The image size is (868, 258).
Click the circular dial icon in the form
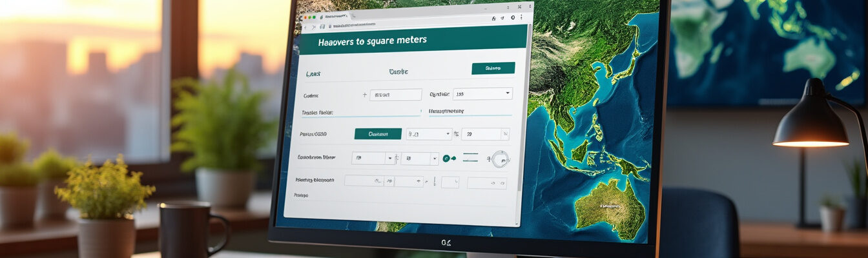point(500,159)
